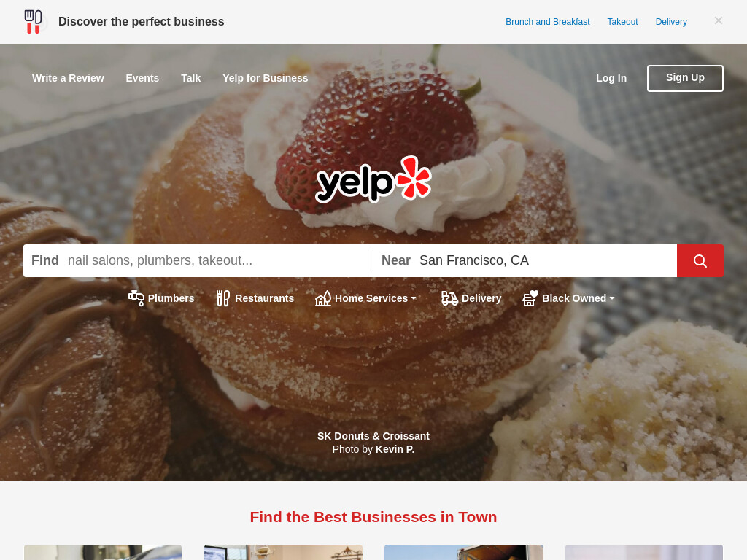Viewport: 747px width, 560px height.
Task: Dismiss the Discover the perfect business banner
Action: [x=719, y=20]
